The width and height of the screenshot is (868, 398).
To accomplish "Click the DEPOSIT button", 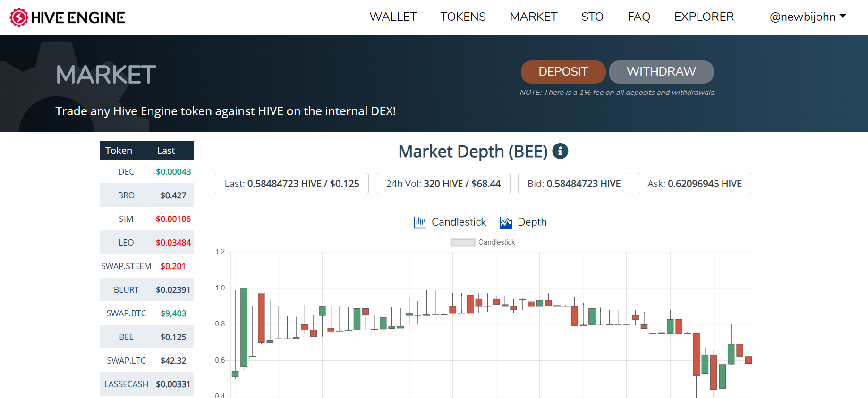I will click(563, 72).
